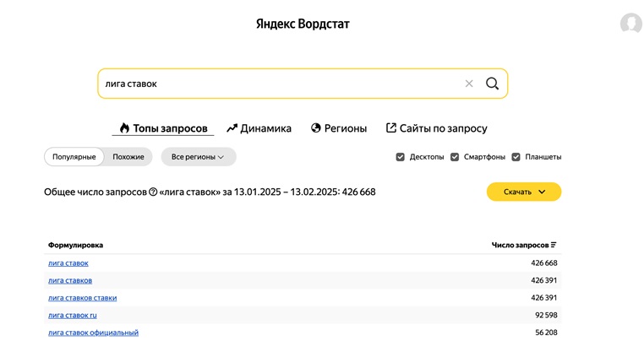Click the total requests summary text

point(210,192)
